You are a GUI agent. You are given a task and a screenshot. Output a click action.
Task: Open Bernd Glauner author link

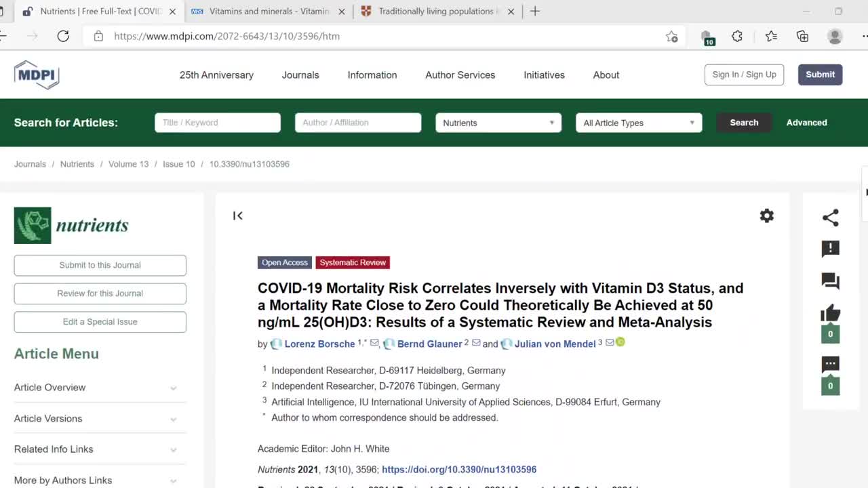click(x=429, y=344)
